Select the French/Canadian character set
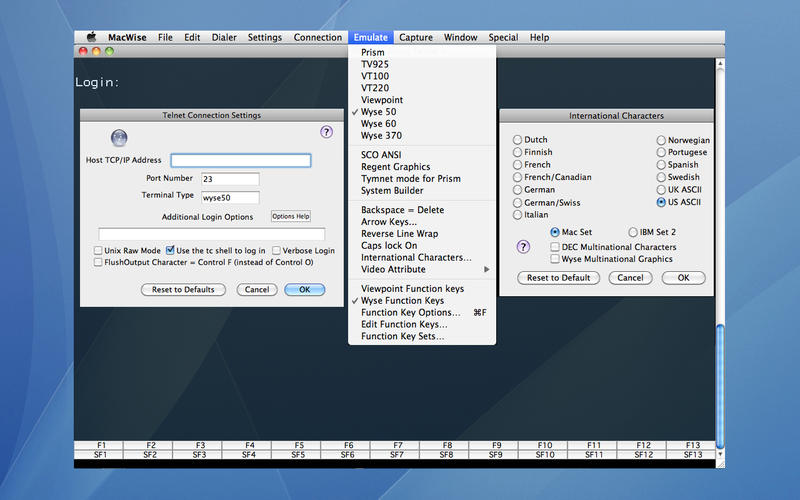The height and width of the screenshot is (500, 800). pos(517,178)
